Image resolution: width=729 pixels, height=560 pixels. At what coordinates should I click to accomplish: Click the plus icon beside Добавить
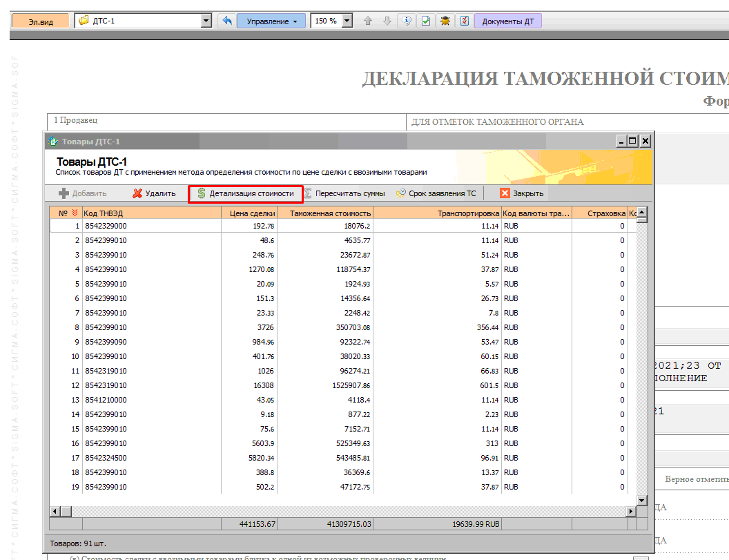(64, 193)
